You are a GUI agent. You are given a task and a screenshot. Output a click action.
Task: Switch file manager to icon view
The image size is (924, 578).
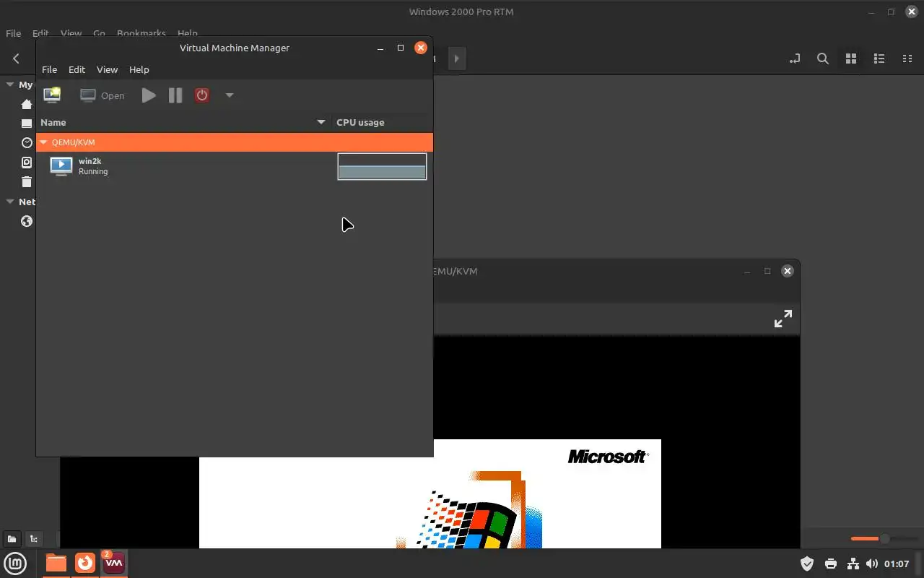click(851, 59)
